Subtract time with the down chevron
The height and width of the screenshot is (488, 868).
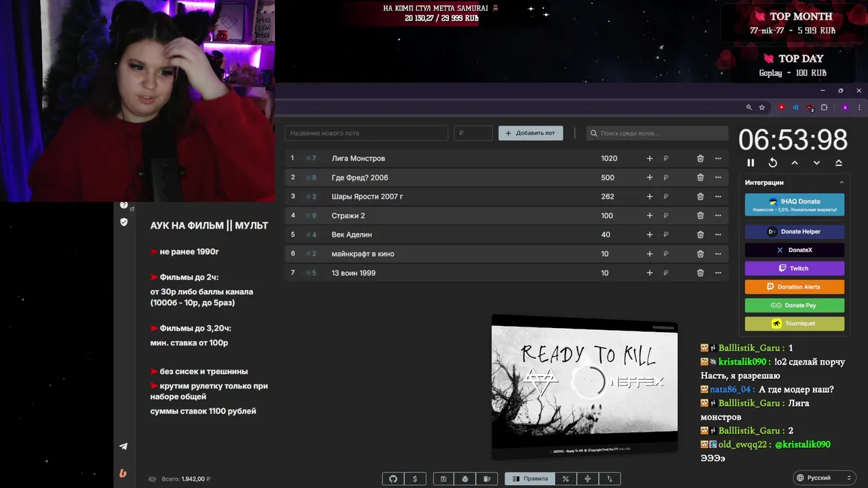pyautogui.click(x=816, y=163)
